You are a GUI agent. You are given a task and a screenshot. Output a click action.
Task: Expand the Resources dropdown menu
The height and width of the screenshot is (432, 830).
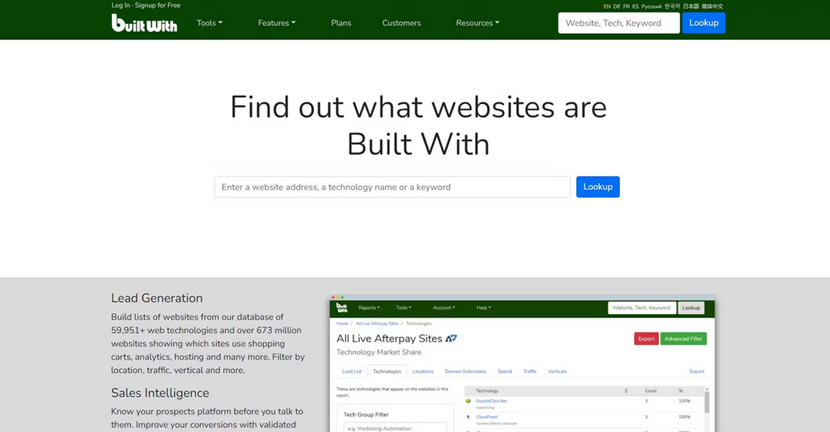tap(477, 23)
